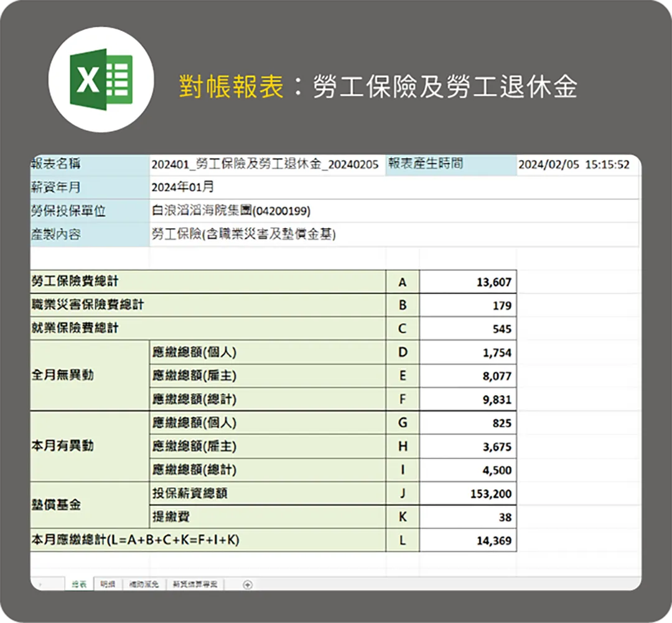Click the sheet tab scroll arrow
The height and width of the screenshot is (623, 672).
[40, 584]
